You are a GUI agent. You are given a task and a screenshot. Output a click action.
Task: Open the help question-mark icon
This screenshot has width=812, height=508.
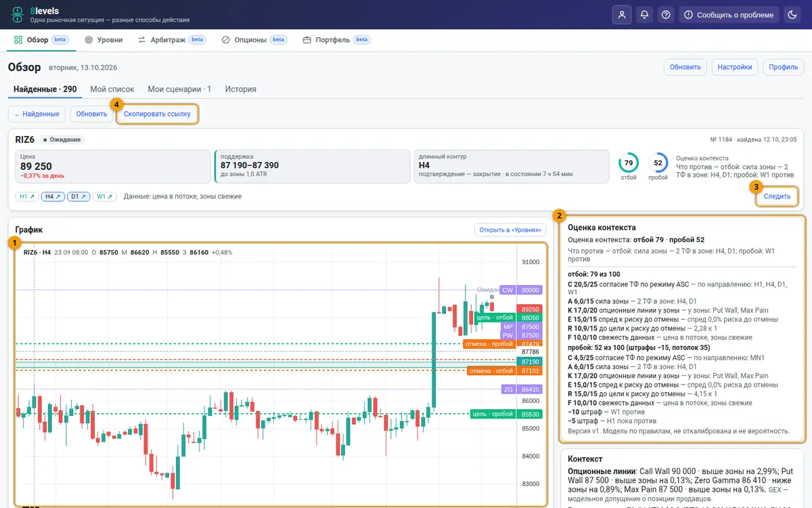tap(667, 15)
